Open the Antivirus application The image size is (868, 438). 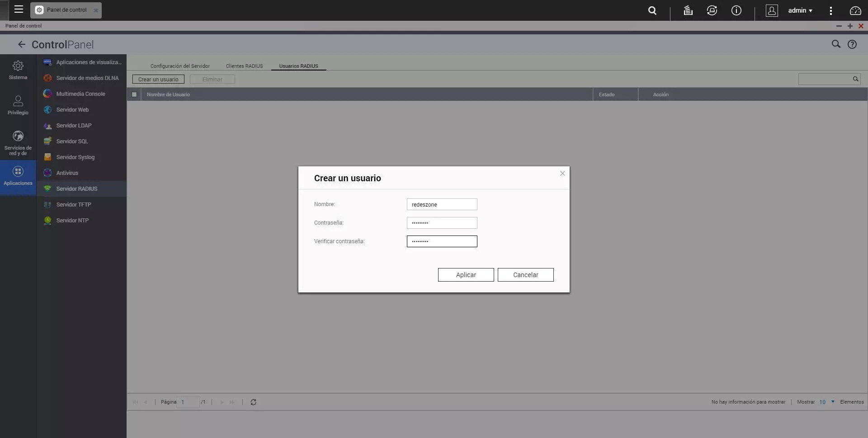[x=68, y=173]
